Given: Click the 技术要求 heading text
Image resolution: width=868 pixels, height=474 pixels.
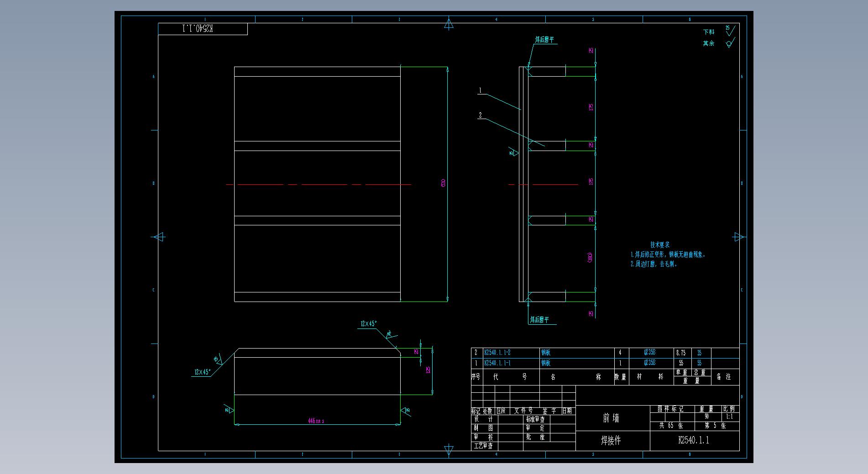Looking at the screenshot, I should [660, 245].
